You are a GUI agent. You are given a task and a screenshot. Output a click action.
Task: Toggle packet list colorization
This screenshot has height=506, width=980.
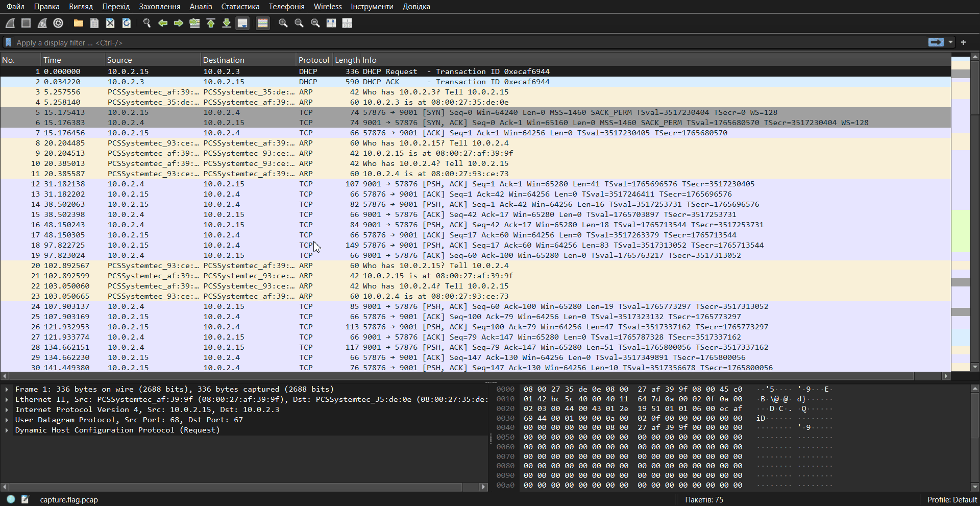pyautogui.click(x=262, y=23)
